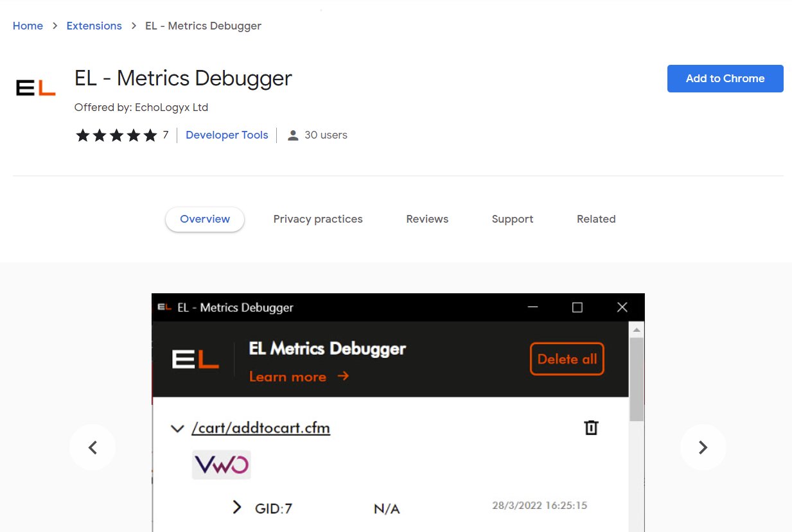
Task: Show next screenshot with right arrow
Action: click(703, 447)
